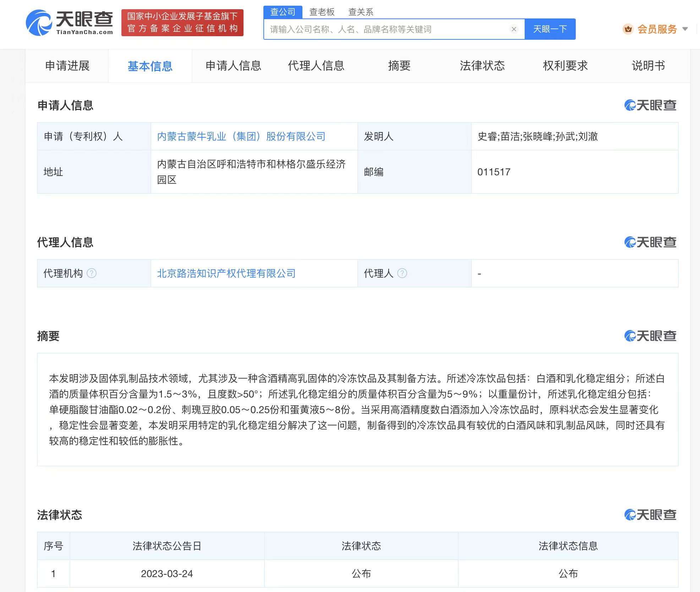Clear the search box with X icon

(514, 29)
